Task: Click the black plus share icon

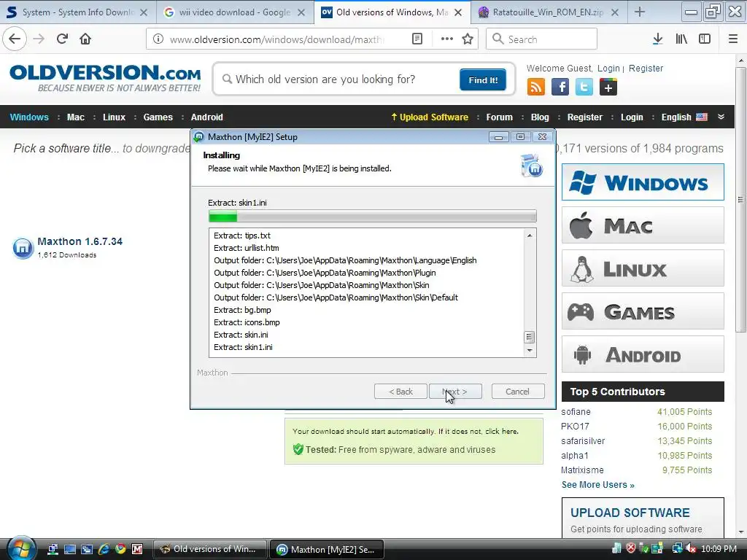Action: pos(608,87)
